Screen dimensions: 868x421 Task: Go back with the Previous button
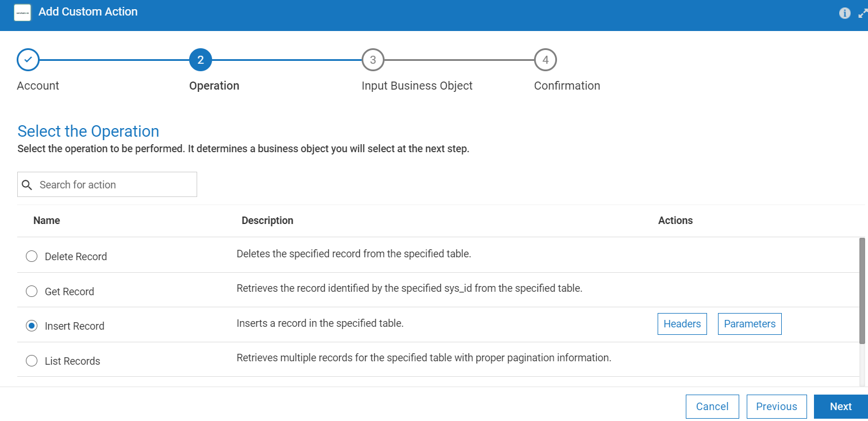(x=776, y=407)
